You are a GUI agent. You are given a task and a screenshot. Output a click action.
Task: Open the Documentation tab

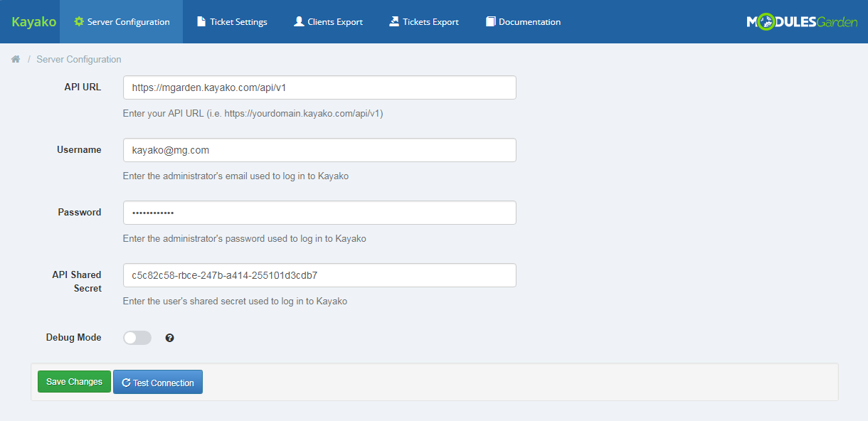tap(523, 21)
